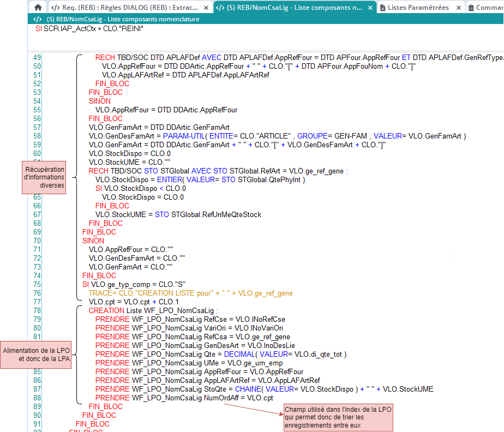Viewport: 504px width, 432px height.
Task: Click the icon on the partially visible Comman tab
Action: (471, 8)
